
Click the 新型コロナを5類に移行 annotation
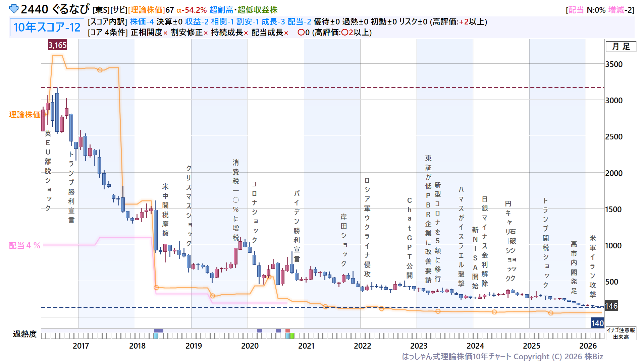coord(438,232)
